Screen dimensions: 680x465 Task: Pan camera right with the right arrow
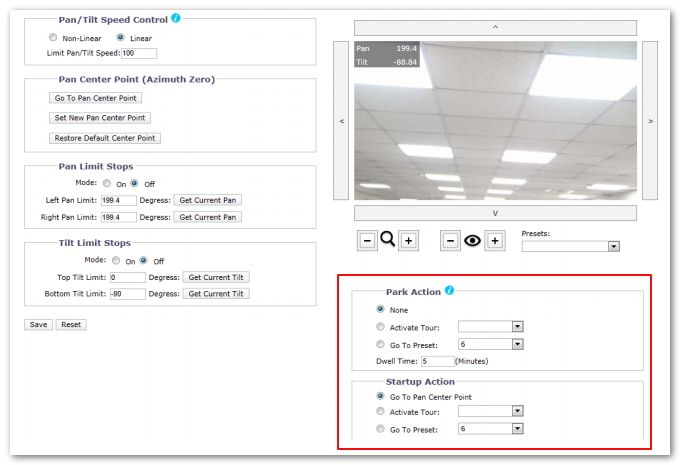[x=650, y=121]
